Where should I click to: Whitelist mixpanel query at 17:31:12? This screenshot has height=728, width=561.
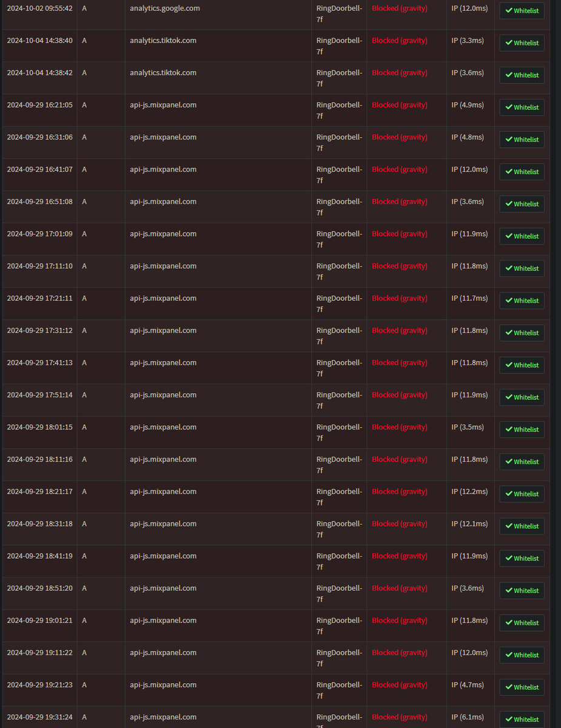tap(522, 332)
